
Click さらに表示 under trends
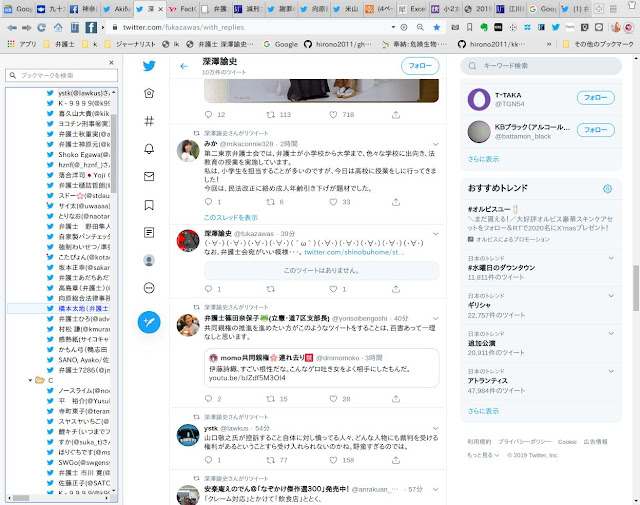pos(483,411)
